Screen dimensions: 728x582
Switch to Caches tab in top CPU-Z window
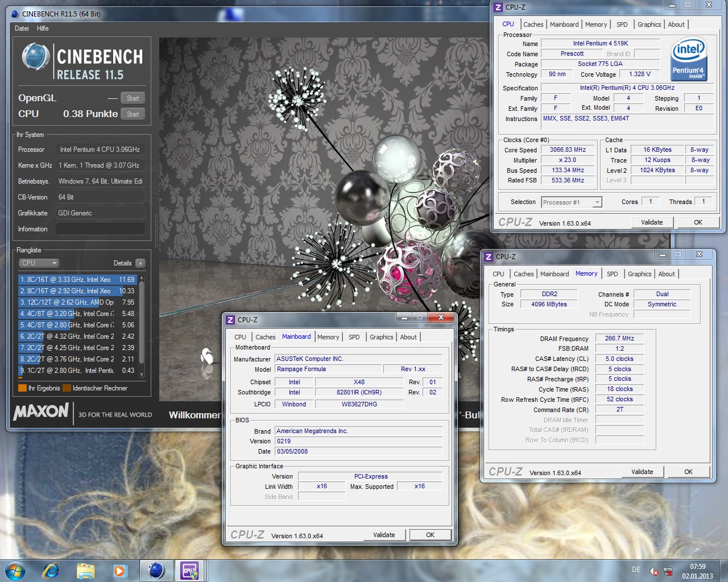tap(533, 24)
